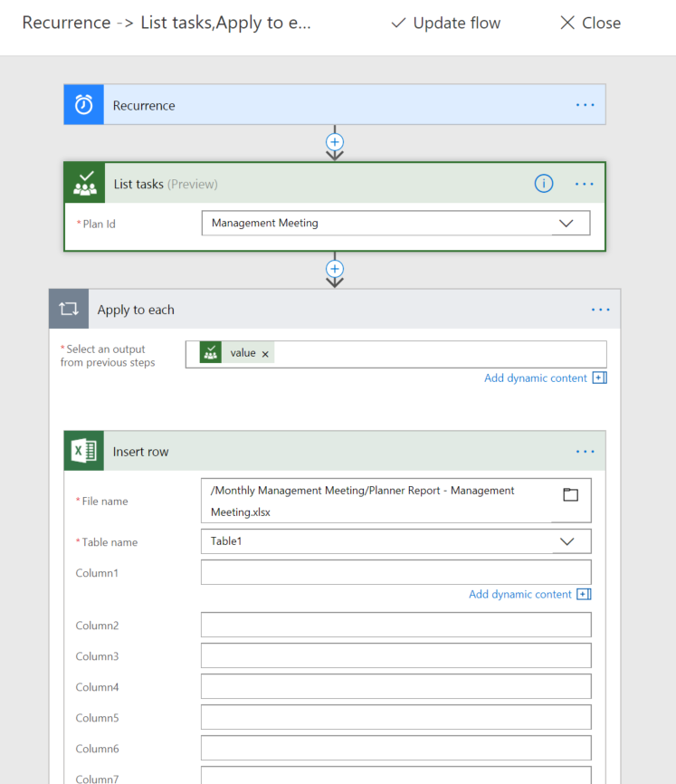Click the Column1 input field
This screenshot has width=676, height=784.
click(x=395, y=572)
